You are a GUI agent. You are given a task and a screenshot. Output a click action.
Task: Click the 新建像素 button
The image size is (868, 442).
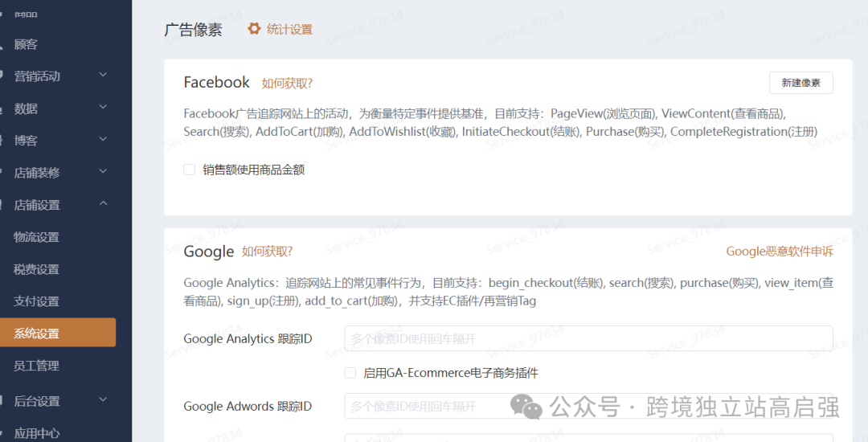click(x=800, y=83)
